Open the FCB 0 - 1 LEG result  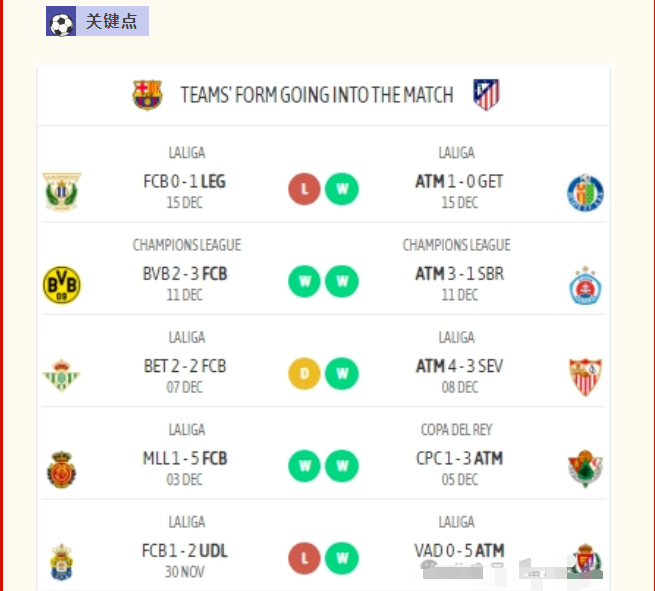(185, 182)
